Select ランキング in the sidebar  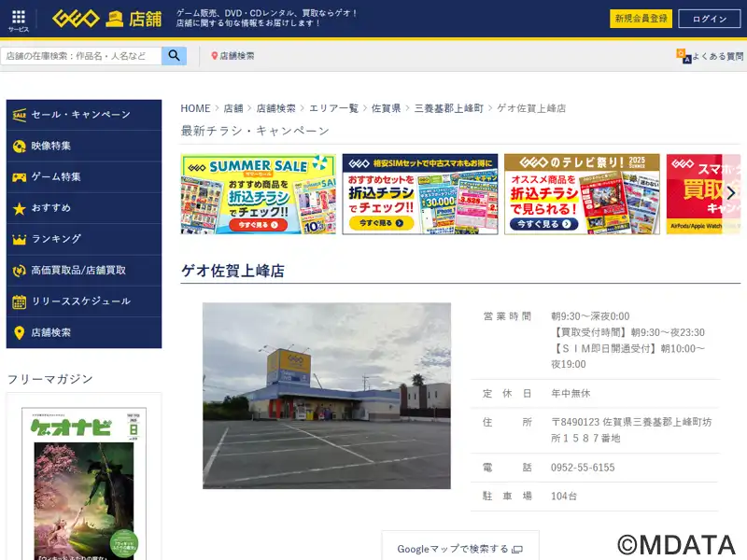pyautogui.click(x=84, y=239)
